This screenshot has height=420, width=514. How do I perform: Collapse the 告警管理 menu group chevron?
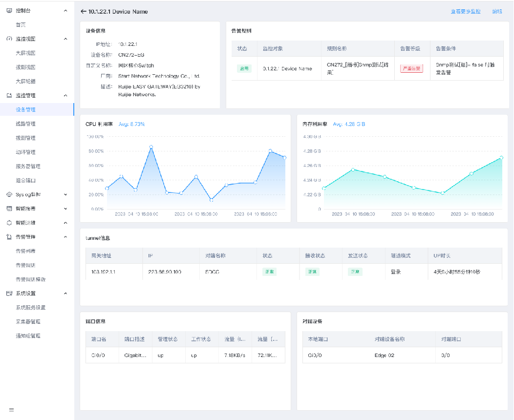65,237
